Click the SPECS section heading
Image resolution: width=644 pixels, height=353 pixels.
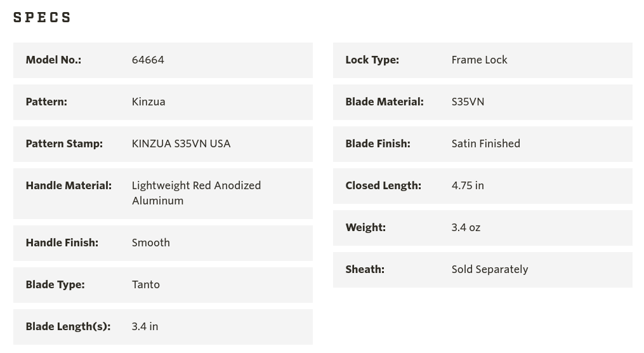pyautogui.click(x=42, y=18)
